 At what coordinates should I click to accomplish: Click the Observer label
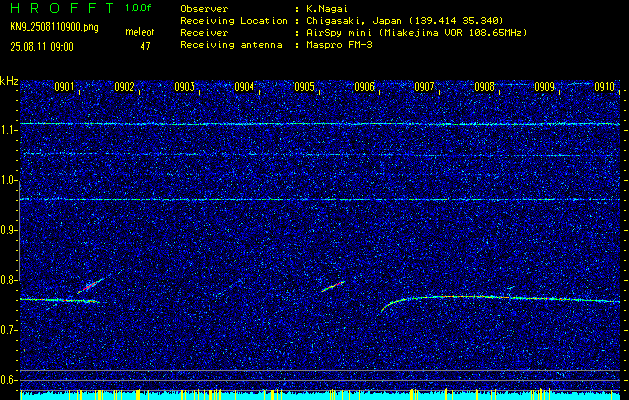pyautogui.click(x=204, y=8)
